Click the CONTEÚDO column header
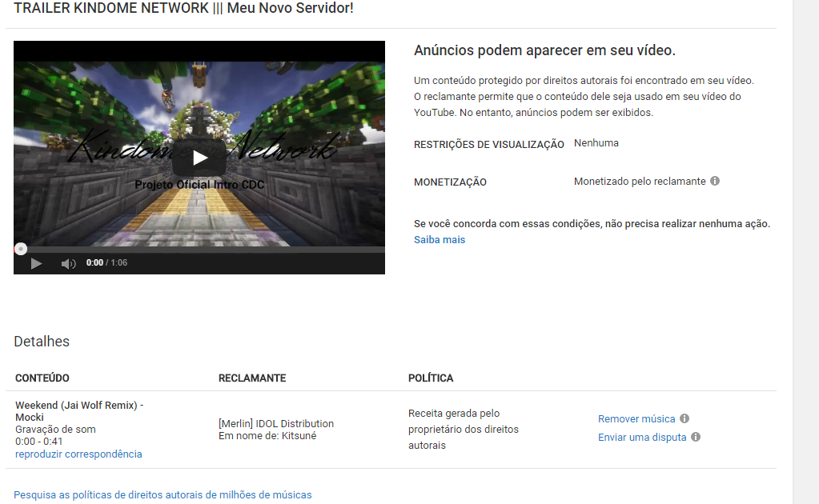This screenshot has height=504, width=819. coord(42,378)
